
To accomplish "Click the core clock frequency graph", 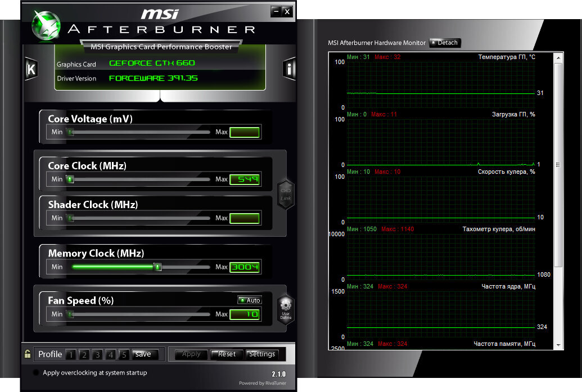I will [441, 314].
